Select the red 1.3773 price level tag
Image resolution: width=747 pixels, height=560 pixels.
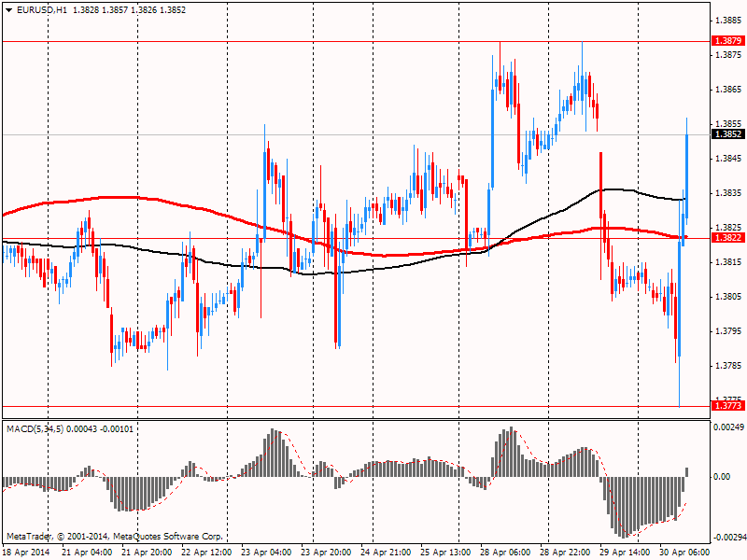(x=727, y=406)
